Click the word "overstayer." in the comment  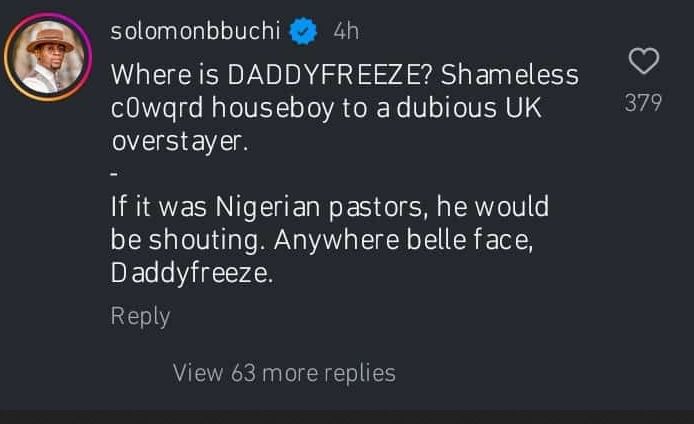coord(178,142)
